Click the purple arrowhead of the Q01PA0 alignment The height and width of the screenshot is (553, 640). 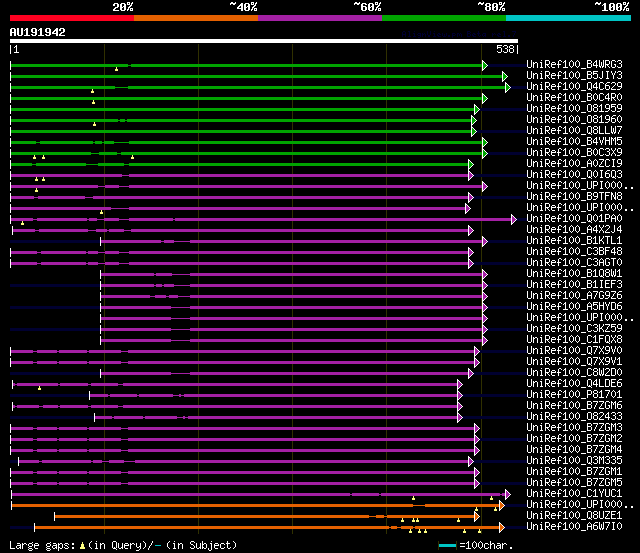514,220
